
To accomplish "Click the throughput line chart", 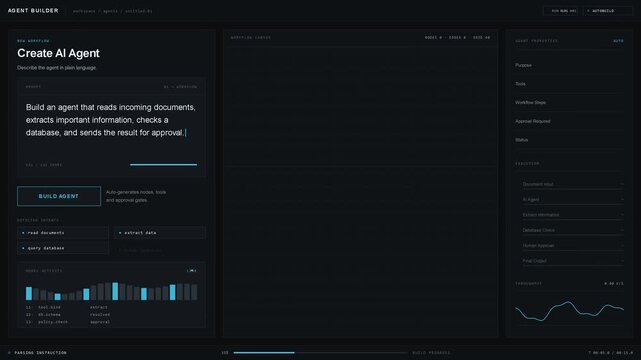I will click(x=569, y=311).
